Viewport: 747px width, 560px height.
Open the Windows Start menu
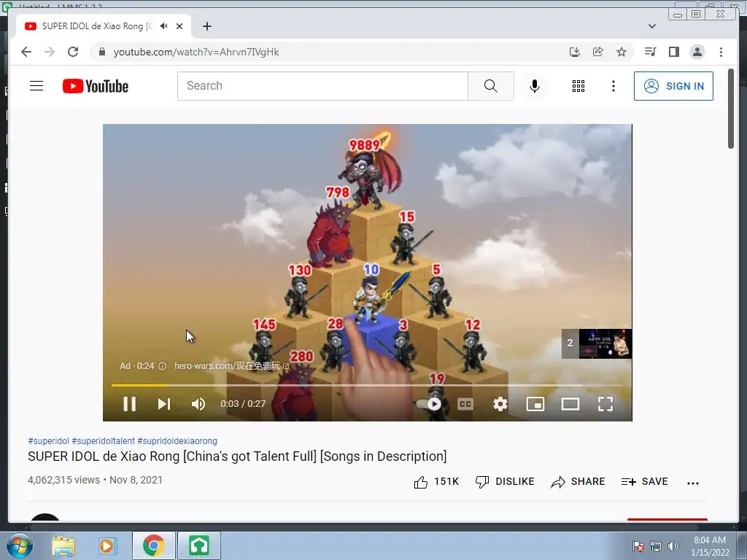tap(20, 545)
